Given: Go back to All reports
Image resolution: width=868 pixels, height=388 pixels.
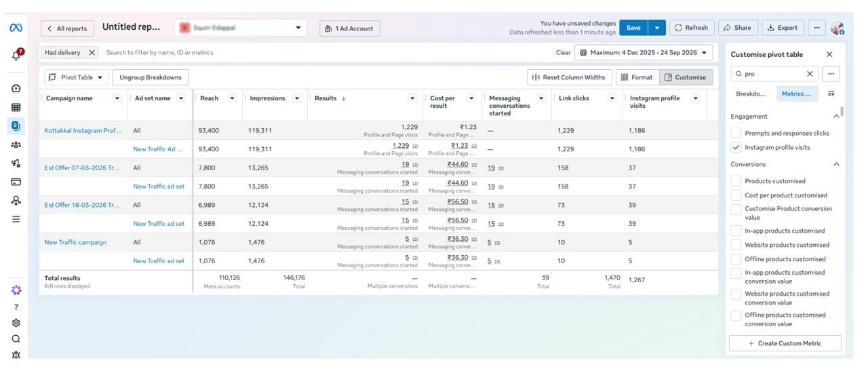Looking at the screenshot, I should click(x=67, y=28).
